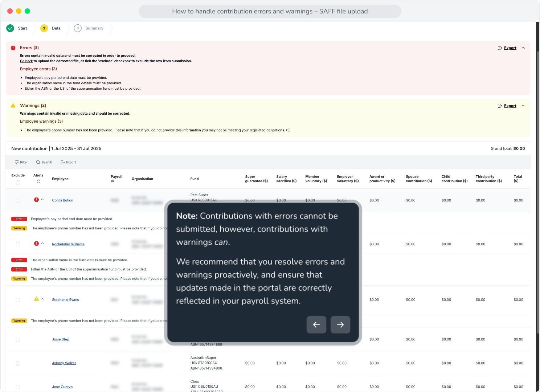Open Rockefeller Williams employee link
The image size is (540, 392).
pyautogui.click(x=68, y=244)
